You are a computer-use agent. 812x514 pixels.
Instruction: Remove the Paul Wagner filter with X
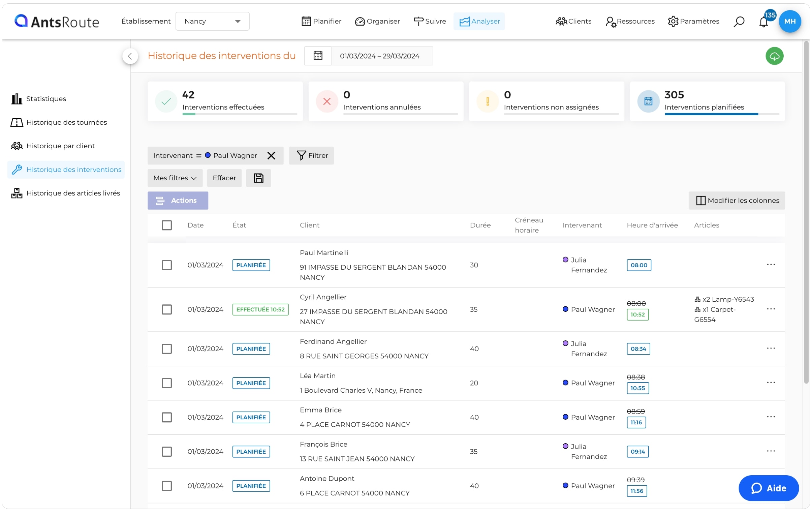tap(271, 155)
